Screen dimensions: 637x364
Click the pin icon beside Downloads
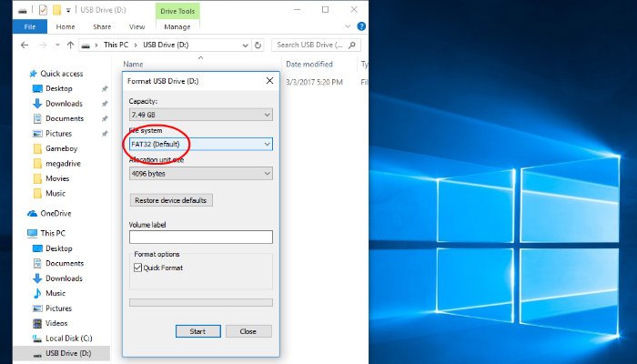105,104
